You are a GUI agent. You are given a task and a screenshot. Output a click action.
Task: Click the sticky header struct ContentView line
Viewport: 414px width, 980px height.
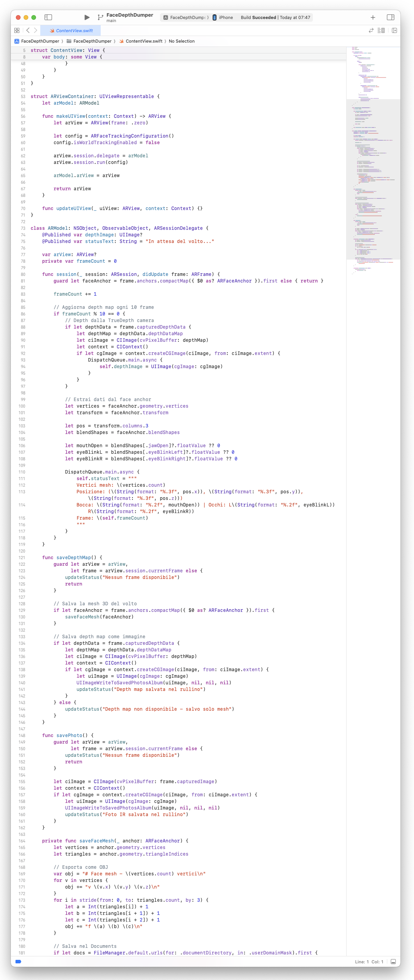(68, 50)
